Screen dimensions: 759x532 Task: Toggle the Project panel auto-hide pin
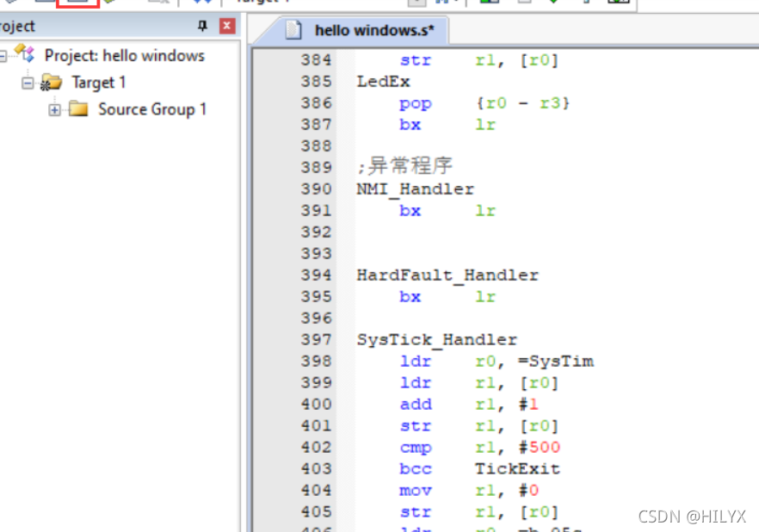[203, 26]
